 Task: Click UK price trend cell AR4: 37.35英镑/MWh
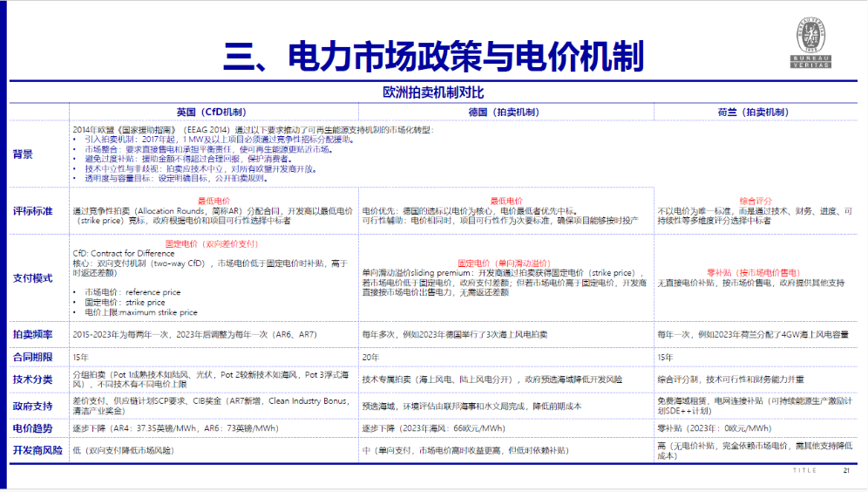pyautogui.click(x=175, y=428)
